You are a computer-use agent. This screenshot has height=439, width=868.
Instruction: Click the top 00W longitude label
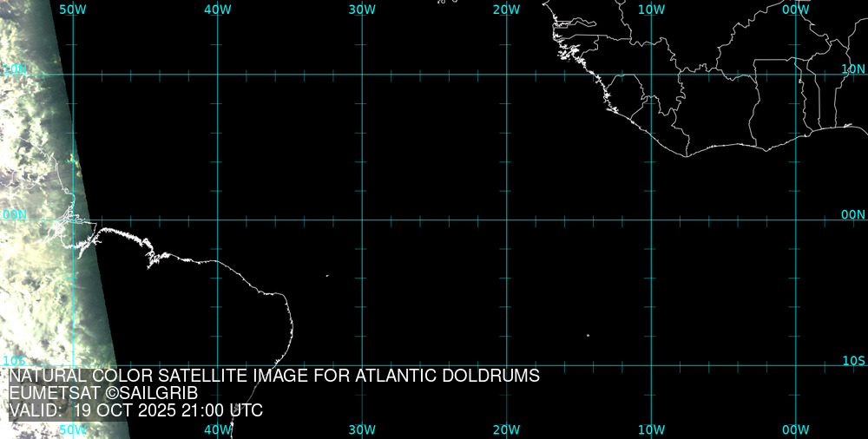[795, 9]
